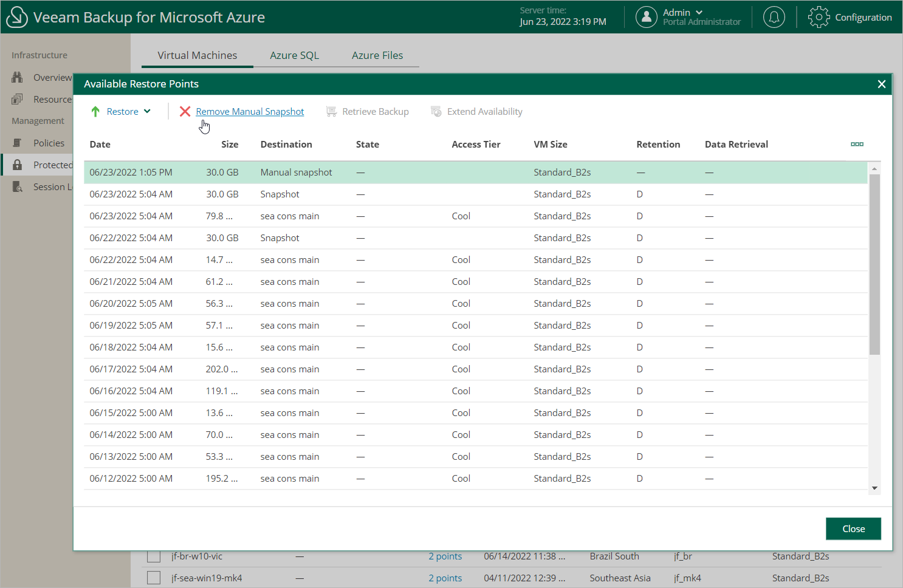Open 2 points link for jf-sea-win19-mk4
The height and width of the screenshot is (588, 903).
click(445, 578)
